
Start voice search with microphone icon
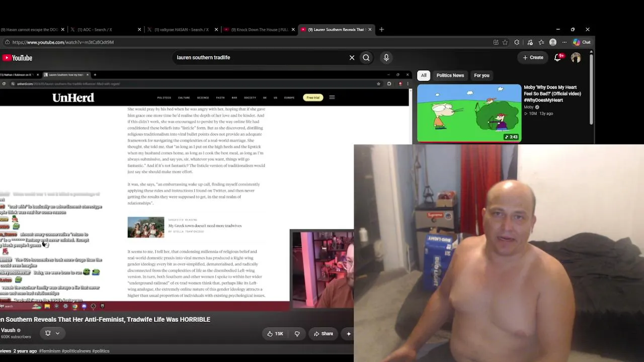point(386,57)
